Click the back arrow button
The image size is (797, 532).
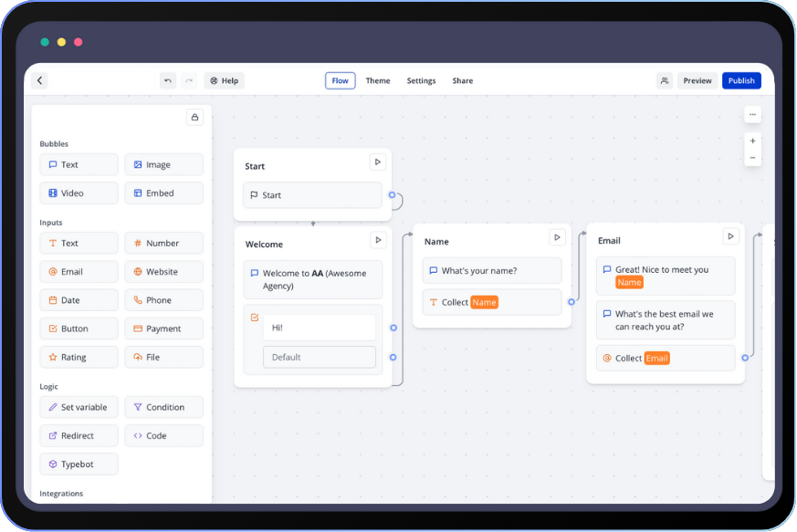pos(39,80)
